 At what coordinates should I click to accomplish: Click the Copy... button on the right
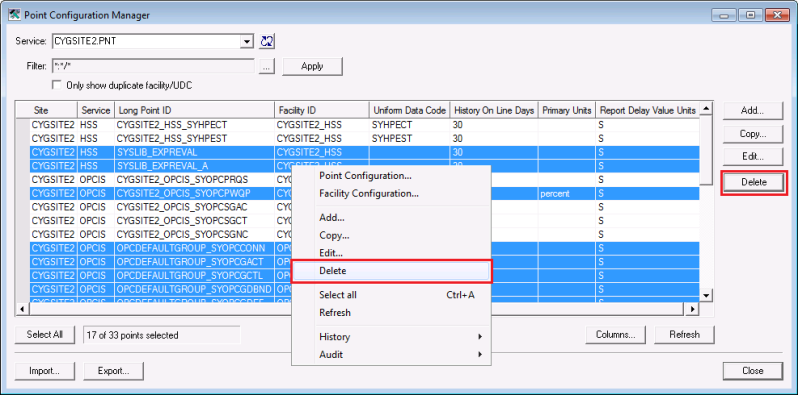tap(752, 134)
